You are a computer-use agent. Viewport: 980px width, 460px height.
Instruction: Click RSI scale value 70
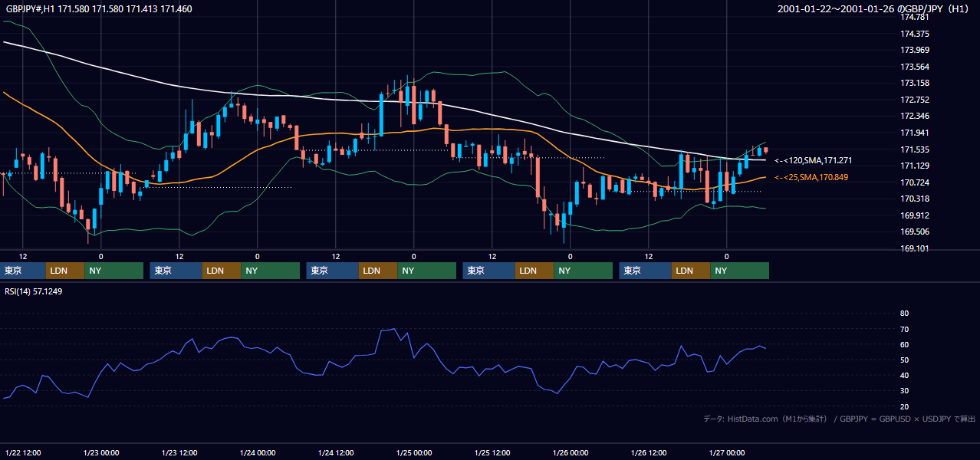tap(904, 329)
